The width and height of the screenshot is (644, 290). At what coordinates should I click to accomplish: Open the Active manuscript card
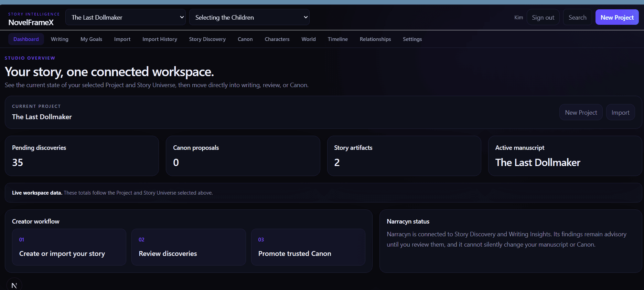coord(565,156)
